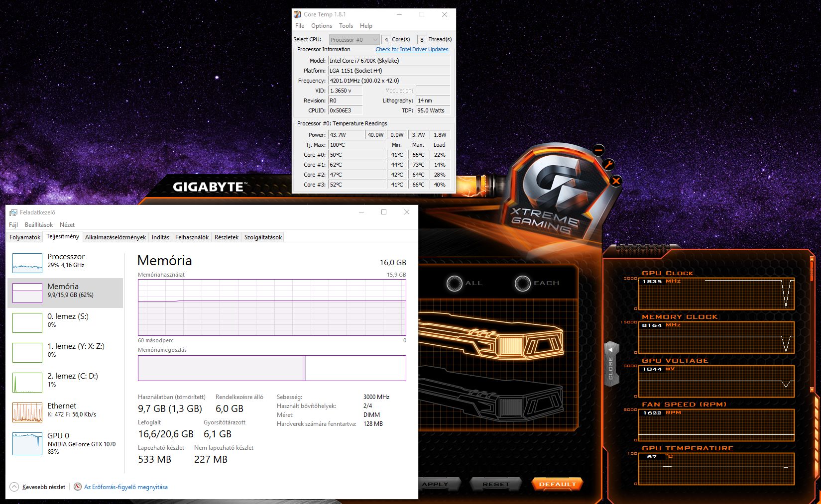Click the TDP value 95.0 Watts
The height and width of the screenshot is (504, 821).
point(433,110)
